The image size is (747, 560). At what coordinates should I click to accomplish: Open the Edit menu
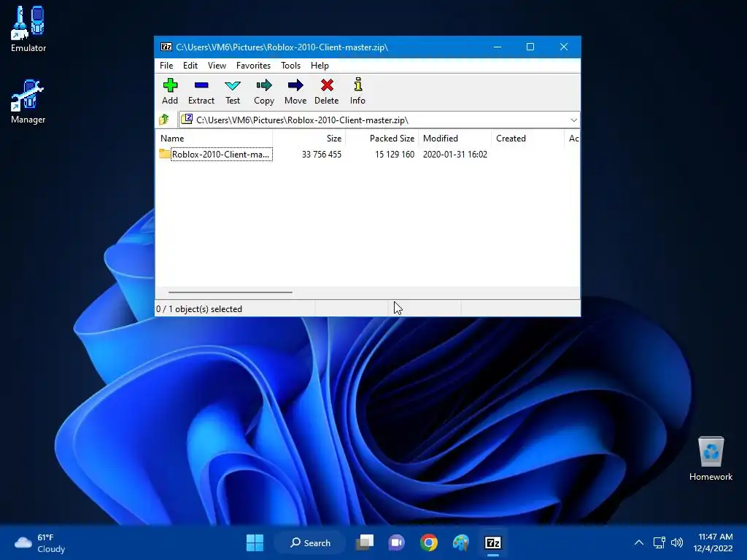(190, 65)
